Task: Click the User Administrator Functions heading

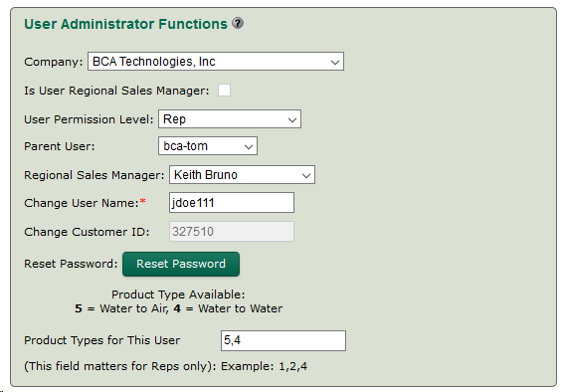Action: pyautogui.click(x=125, y=24)
